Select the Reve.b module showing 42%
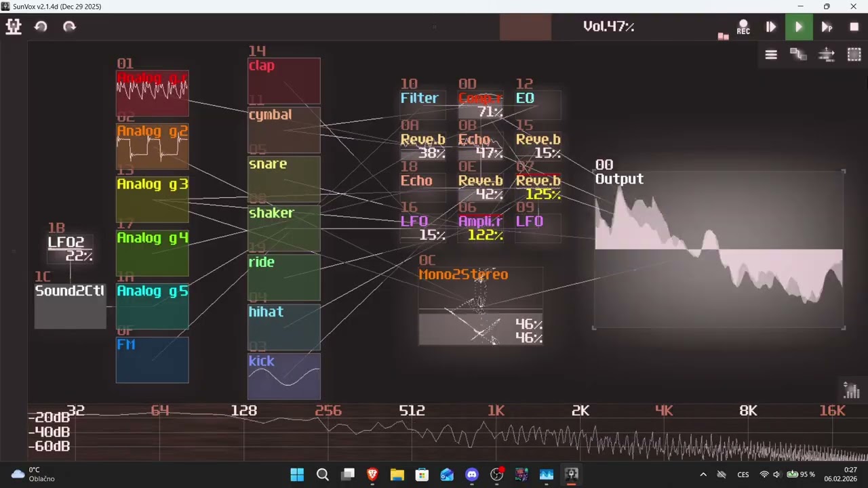The height and width of the screenshot is (488, 868). coord(481,188)
